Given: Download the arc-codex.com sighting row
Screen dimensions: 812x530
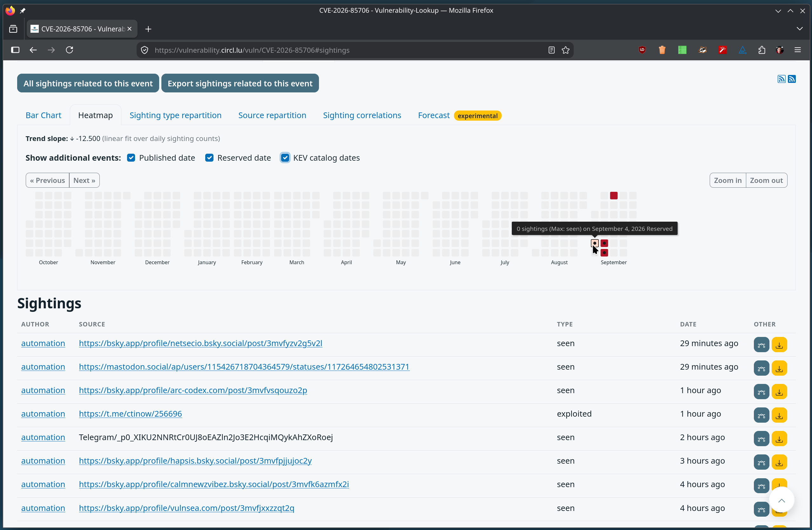Looking at the screenshot, I should click(x=779, y=392).
